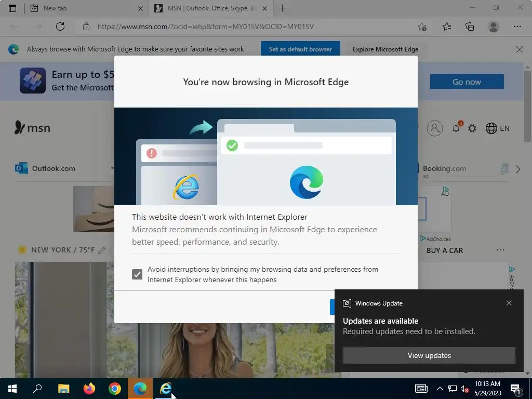Click the Microsoft Edge taskbar icon
This screenshot has width=532, height=399.
pyautogui.click(x=140, y=389)
